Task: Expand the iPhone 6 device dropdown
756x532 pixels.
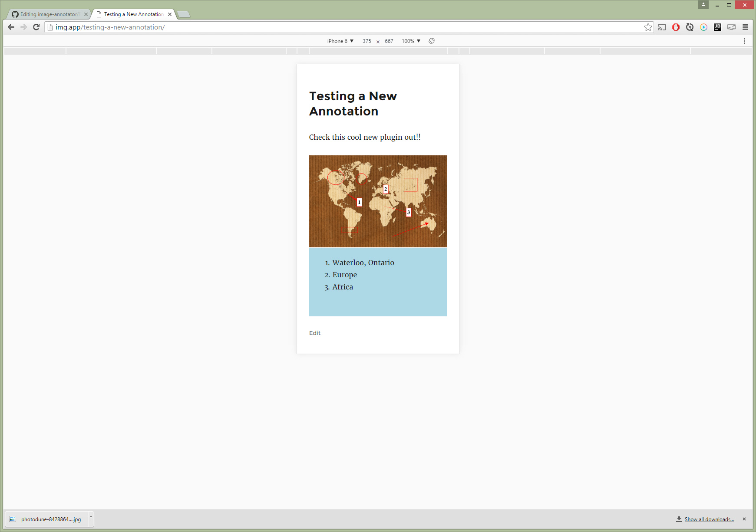Action: [x=340, y=41]
